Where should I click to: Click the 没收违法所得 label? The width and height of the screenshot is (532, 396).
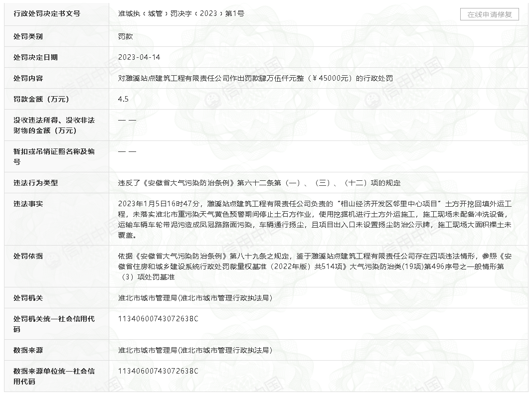(54, 125)
